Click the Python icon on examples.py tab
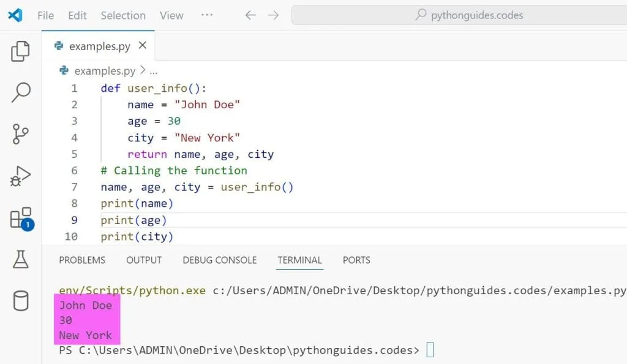 coord(59,46)
